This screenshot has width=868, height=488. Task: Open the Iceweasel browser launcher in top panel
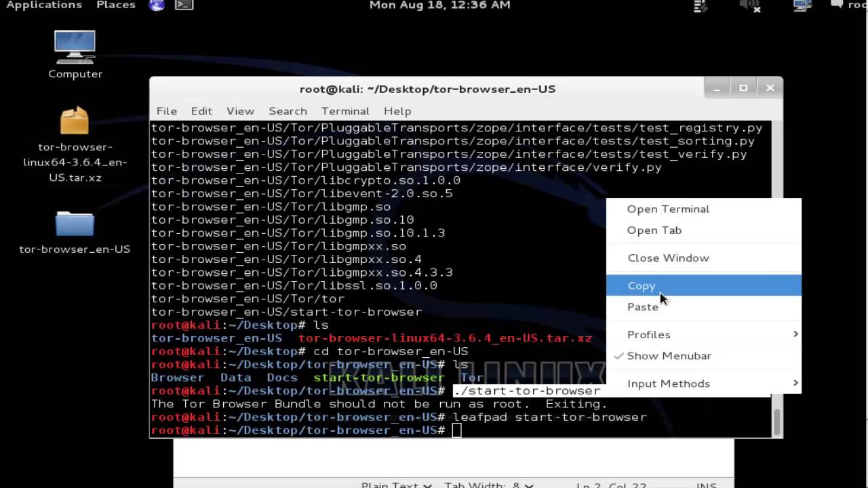pos(157,5)
